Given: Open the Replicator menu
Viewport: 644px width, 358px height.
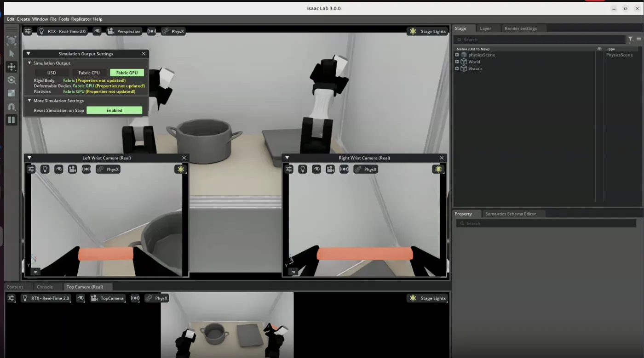Looking at the screenshot, I should (81, 19).
